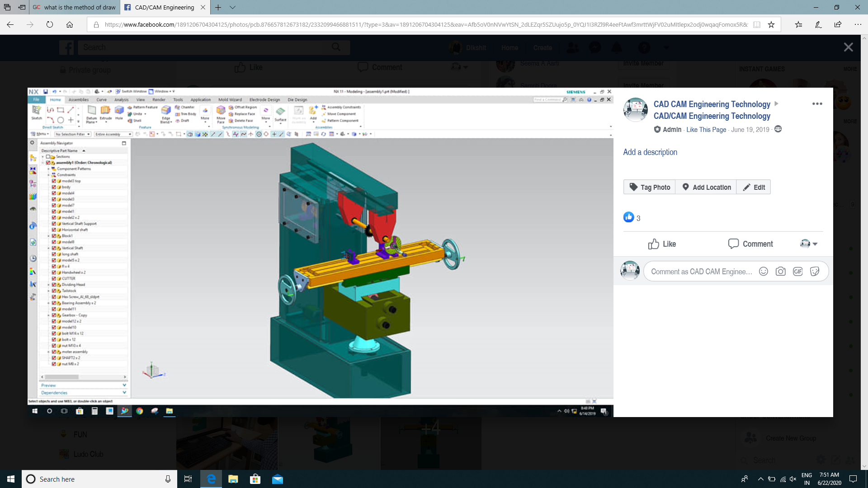This screenshot has width=868, height=488.
Task: Open sticker picker in comment box
Action: point(815,272)
